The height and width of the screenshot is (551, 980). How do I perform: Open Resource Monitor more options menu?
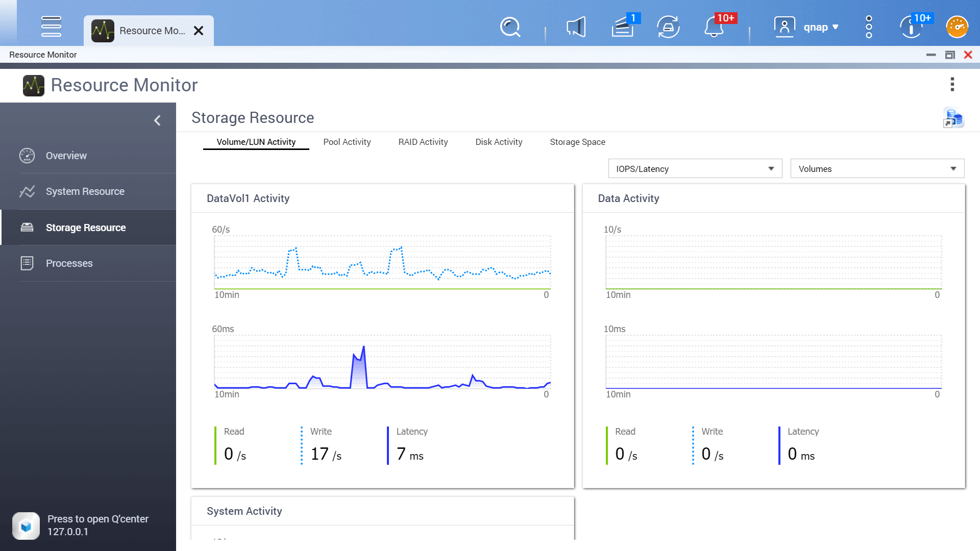952,85
